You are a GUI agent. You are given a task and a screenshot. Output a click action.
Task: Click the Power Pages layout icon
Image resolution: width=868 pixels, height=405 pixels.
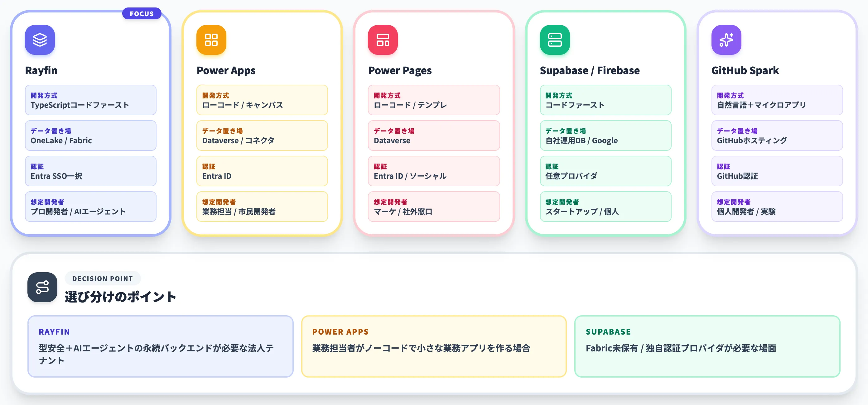click(x=383, y=40)
